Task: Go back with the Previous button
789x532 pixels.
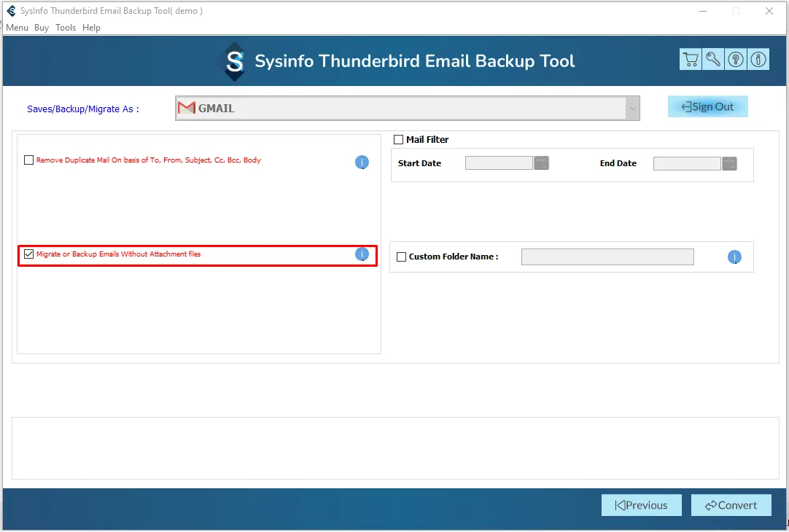Action: tap(642, 505)
